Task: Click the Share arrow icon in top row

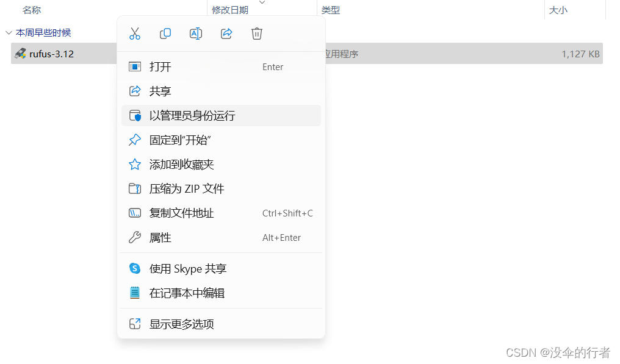Action: tap(226, 34)
